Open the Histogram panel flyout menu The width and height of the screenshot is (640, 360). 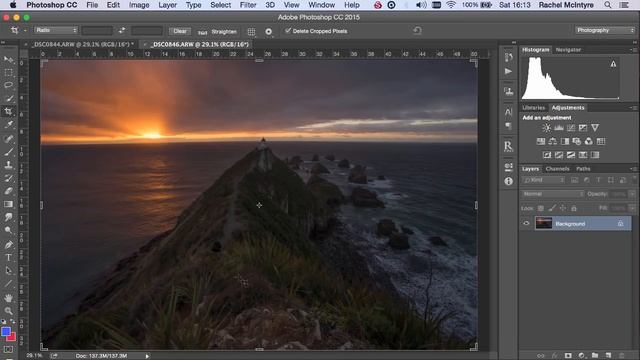[x=633, y=50]
